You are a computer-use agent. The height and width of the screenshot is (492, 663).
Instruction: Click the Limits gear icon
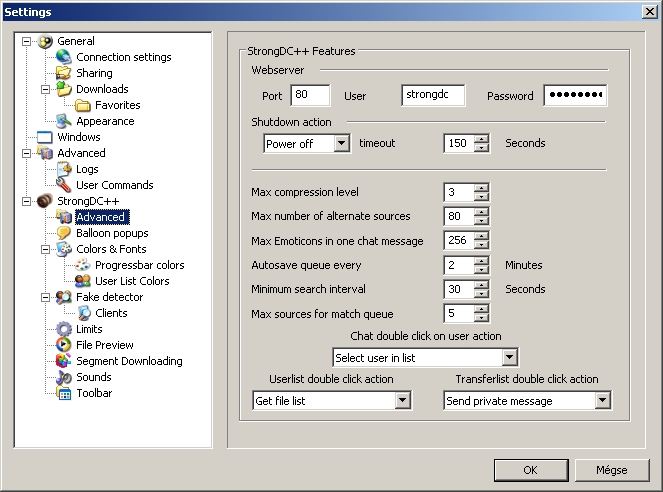[x=64, y=329]
